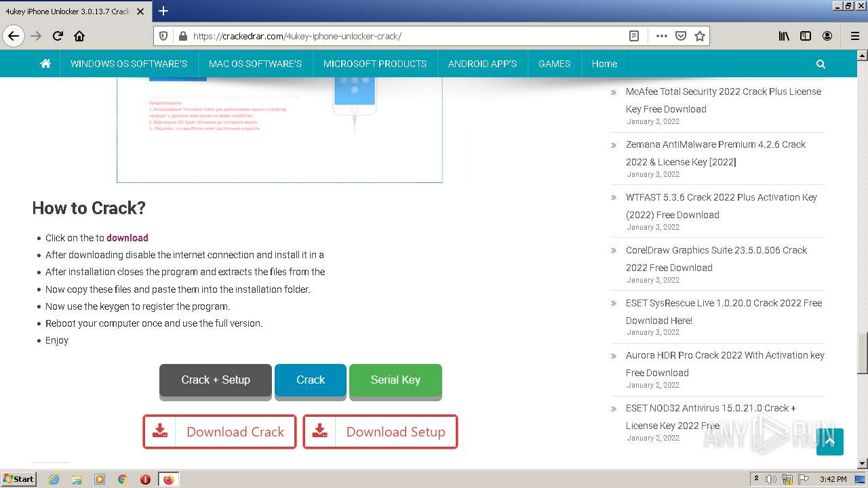Open ESET SysRescue Live post

pyautogui.click(x=724, y=312)
